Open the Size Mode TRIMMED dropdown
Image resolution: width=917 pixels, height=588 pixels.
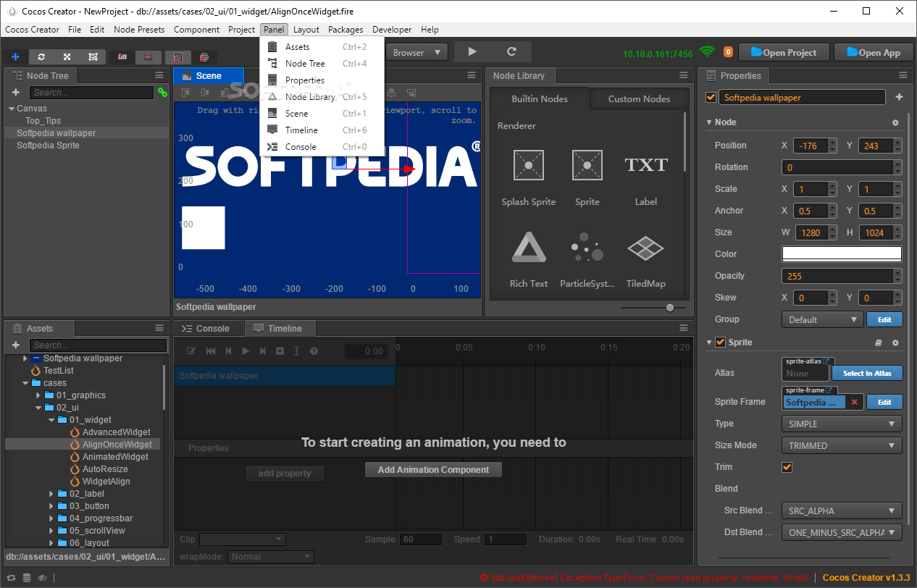click(x=842, y=445)
